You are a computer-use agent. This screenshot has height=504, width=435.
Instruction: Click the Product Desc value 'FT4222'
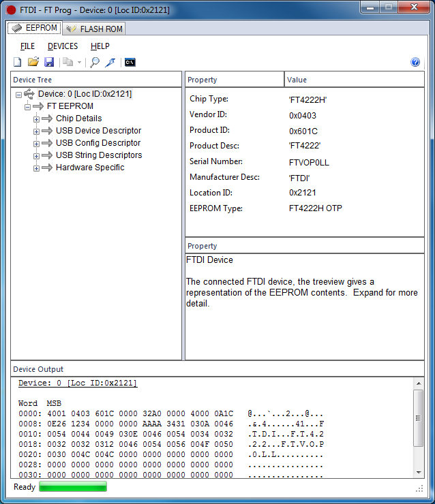304,146
